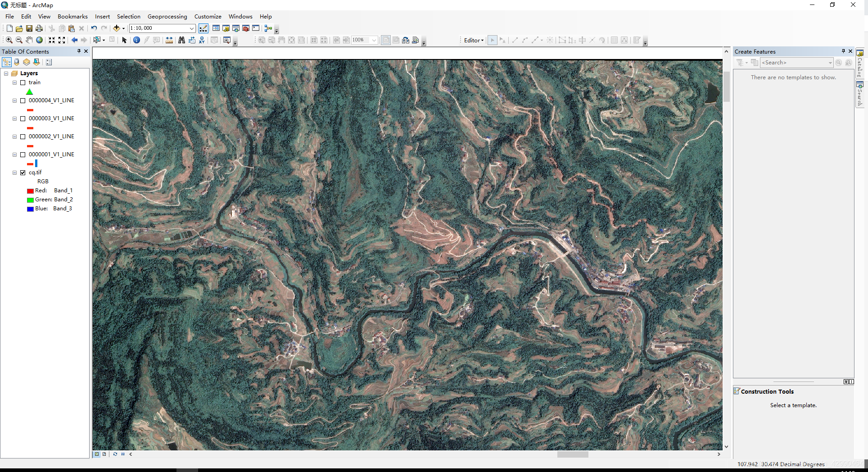Open Table Of Contents options
This screenshot has width=868, height=472.
(x=49, y=62)
